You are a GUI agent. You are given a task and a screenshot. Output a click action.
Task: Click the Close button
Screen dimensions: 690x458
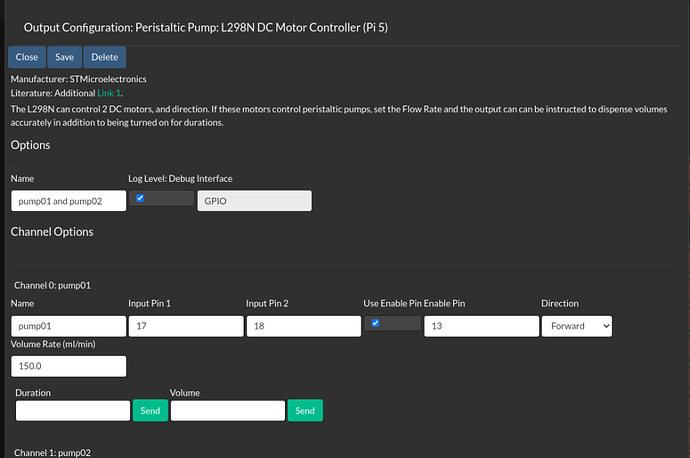27,57
